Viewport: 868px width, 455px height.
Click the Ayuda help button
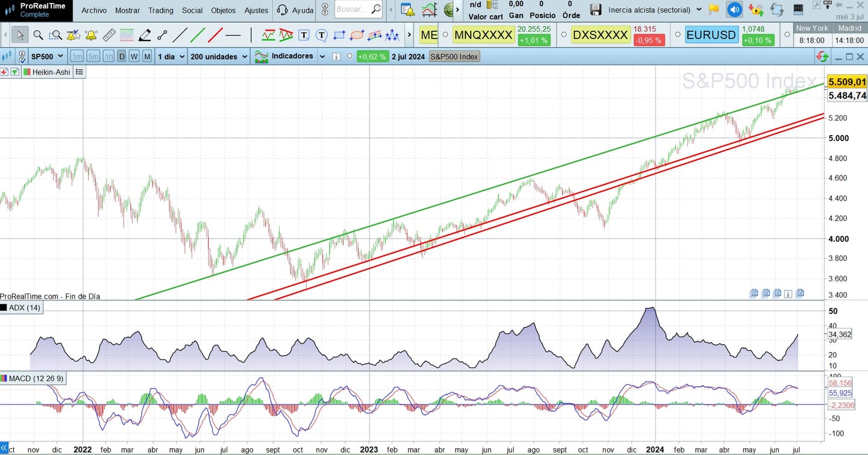[x=295, y=10]
